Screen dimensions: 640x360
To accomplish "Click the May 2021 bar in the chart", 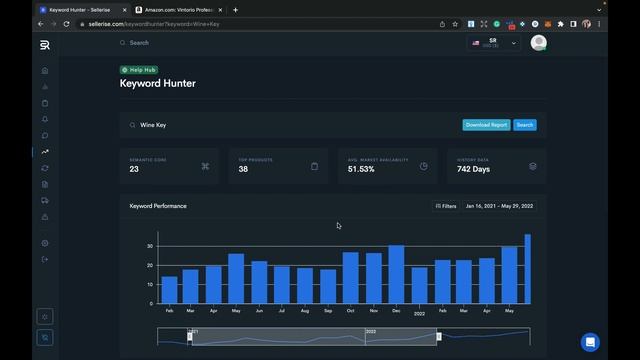I will pyautogui.click(x=236, y=279).
